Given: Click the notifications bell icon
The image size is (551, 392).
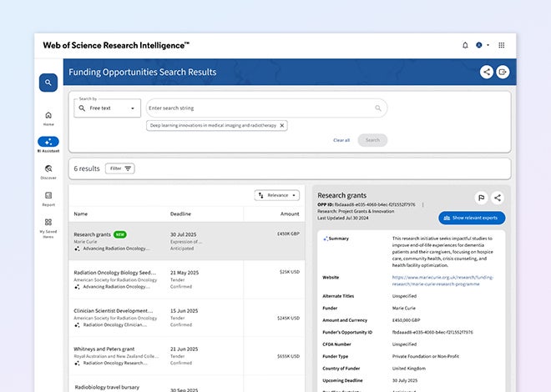Looking at the screenshot, I should click(465, 45).
